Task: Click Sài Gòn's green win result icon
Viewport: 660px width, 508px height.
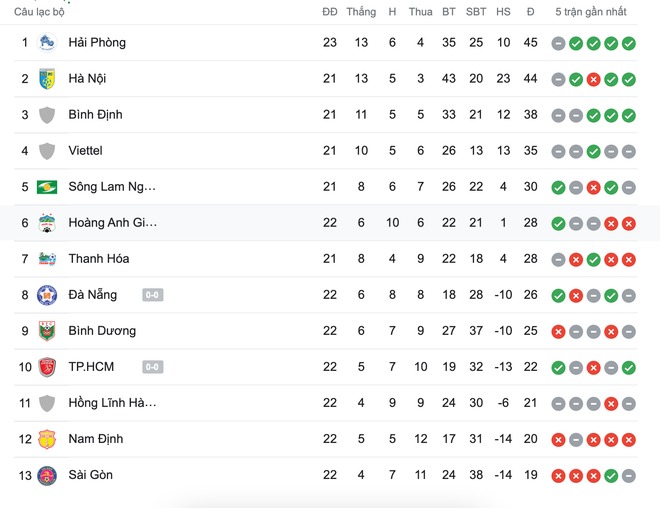Action: (x=611, y=476)
